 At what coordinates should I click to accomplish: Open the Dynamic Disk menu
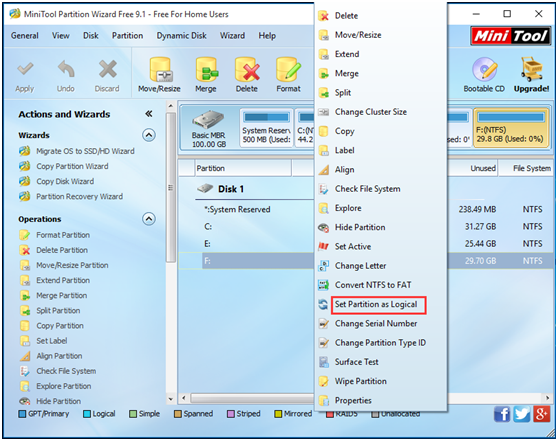[x=181, y=36]
